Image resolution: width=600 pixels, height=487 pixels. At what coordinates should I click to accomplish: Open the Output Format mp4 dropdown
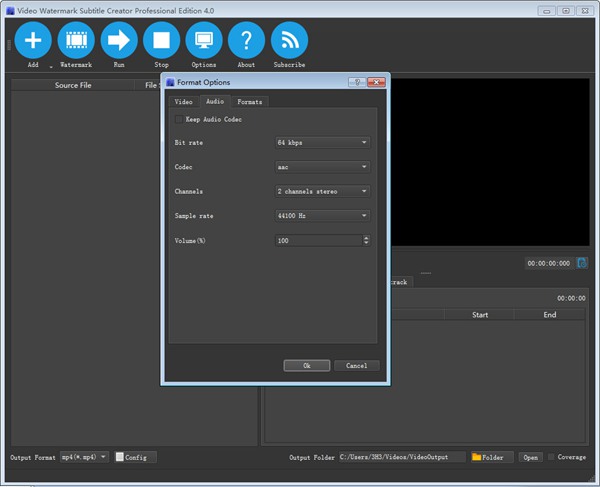pyautogui.click(x=84, y=457)
